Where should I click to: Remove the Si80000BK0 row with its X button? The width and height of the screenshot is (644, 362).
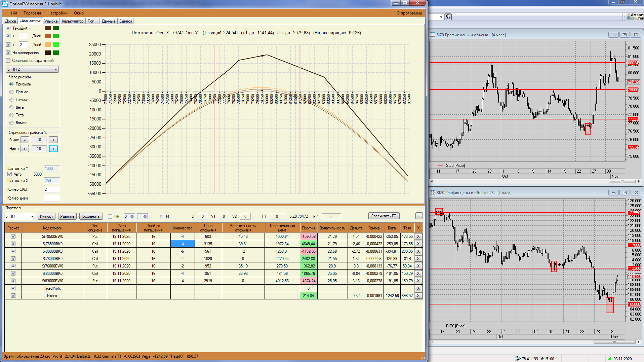click(x=418, y=251)
